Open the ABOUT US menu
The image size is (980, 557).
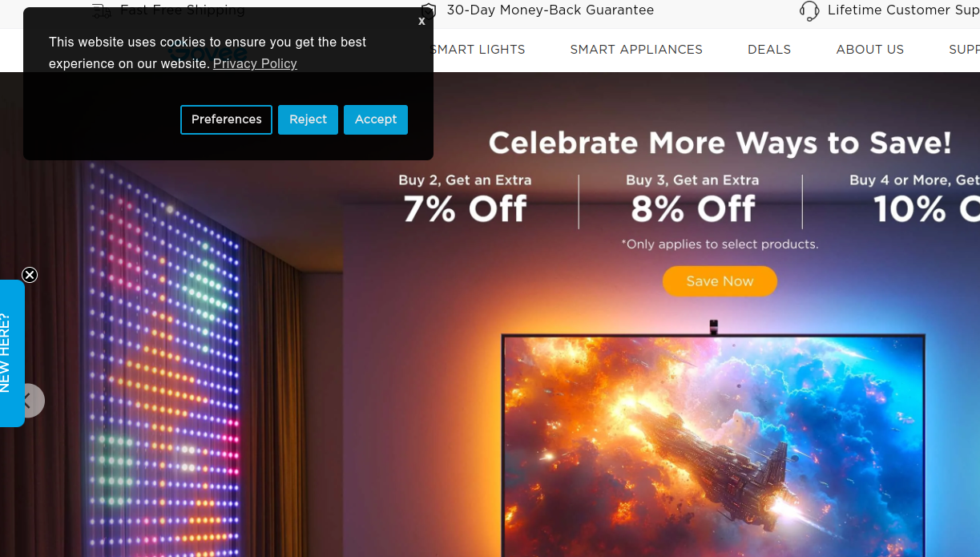pos(869,50)
